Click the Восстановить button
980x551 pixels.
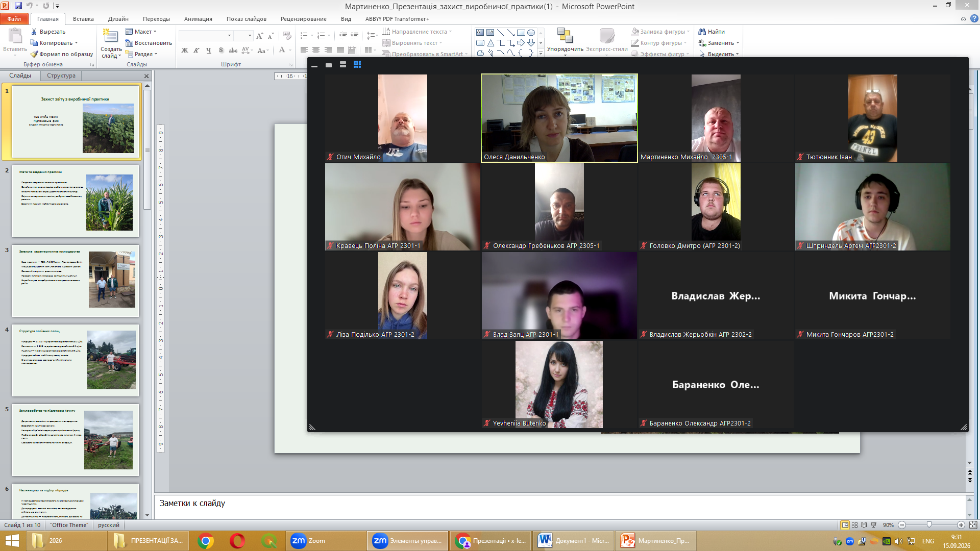(x=149, y=43)
